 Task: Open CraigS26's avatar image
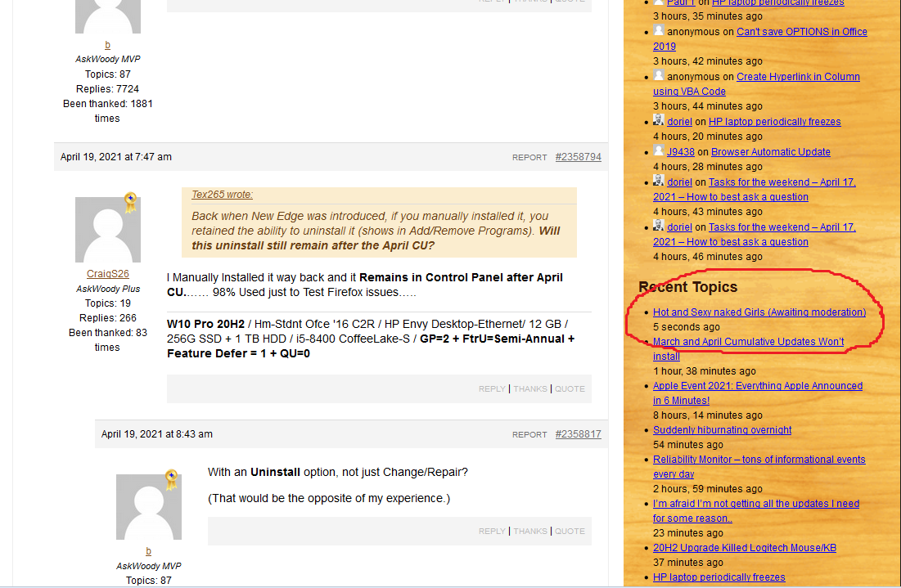pos(108,230)
